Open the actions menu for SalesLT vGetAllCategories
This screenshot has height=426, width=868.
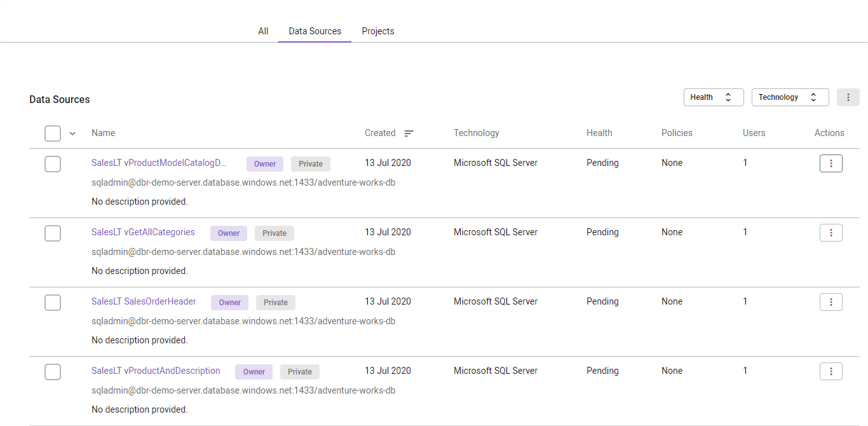pyautogui.click(x=831, y=233)
